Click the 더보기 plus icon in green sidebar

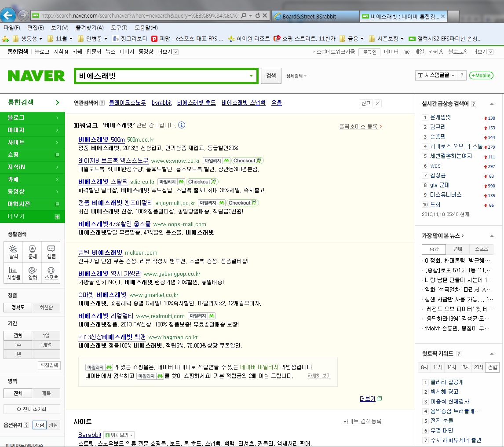pyautogui.click(x=57, y=217)
